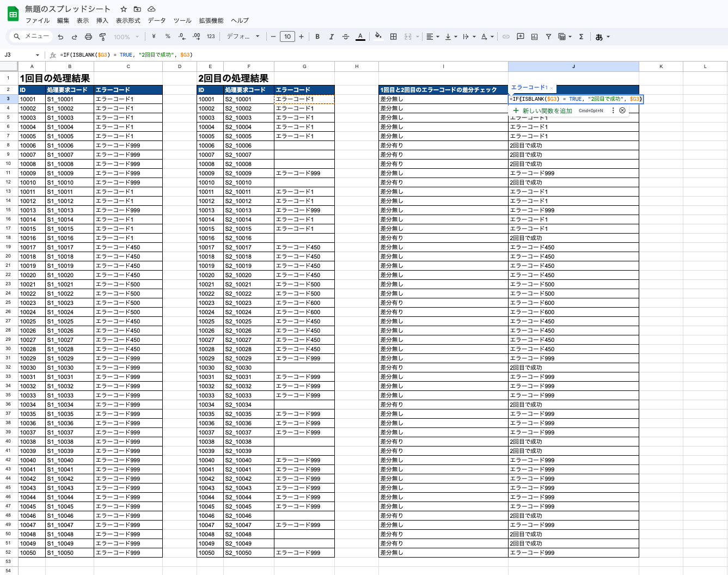Screen dimensions: 728x575
Task: Click the insert comment icon
Action: pos(521,36)
